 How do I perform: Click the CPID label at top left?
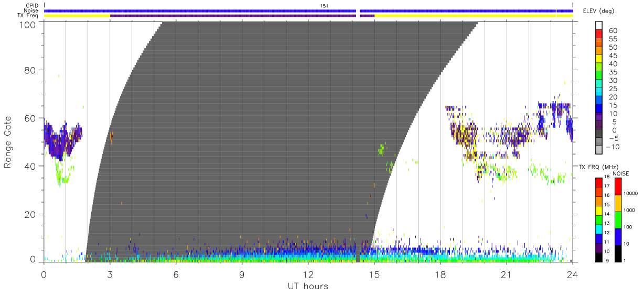(31, 5)
